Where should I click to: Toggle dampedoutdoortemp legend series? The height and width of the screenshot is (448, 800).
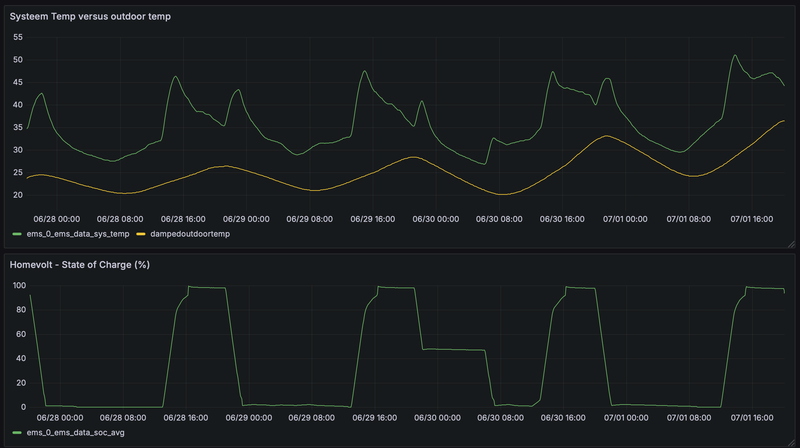point(190,234)
